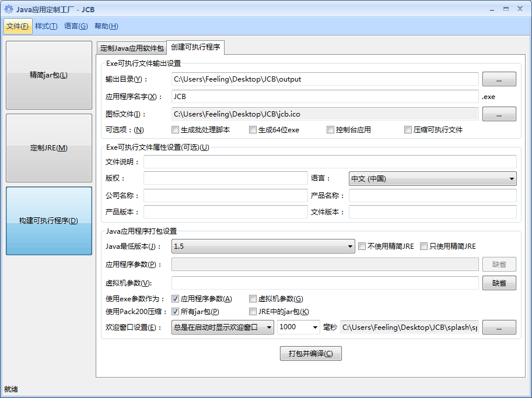Viewport: 532px width, 398px height.
Task: Click the 产品版本 input field
Action: click(226, 212)
